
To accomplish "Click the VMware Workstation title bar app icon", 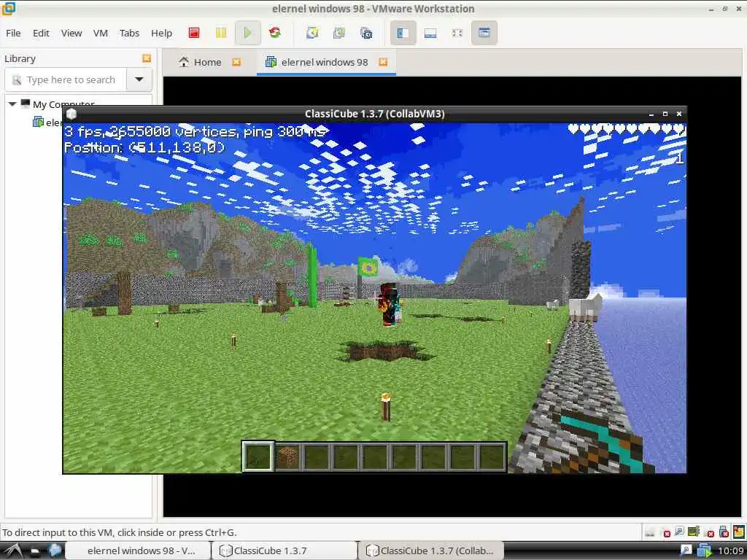I will [9, 8].
